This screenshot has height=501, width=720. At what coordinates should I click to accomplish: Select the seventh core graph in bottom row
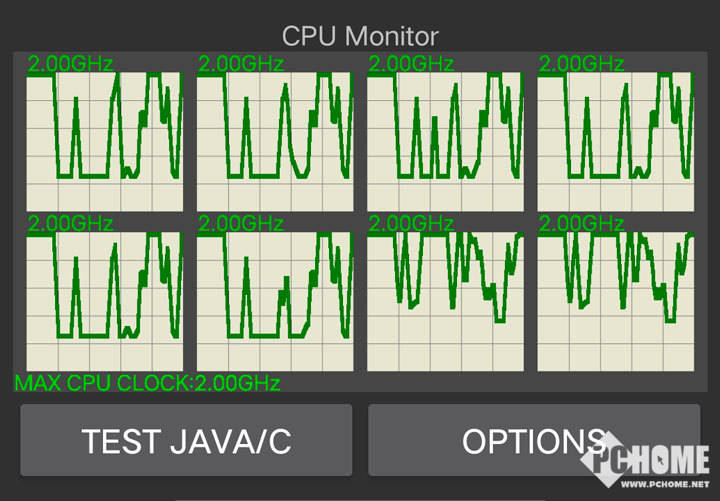[x=445, y=301]
